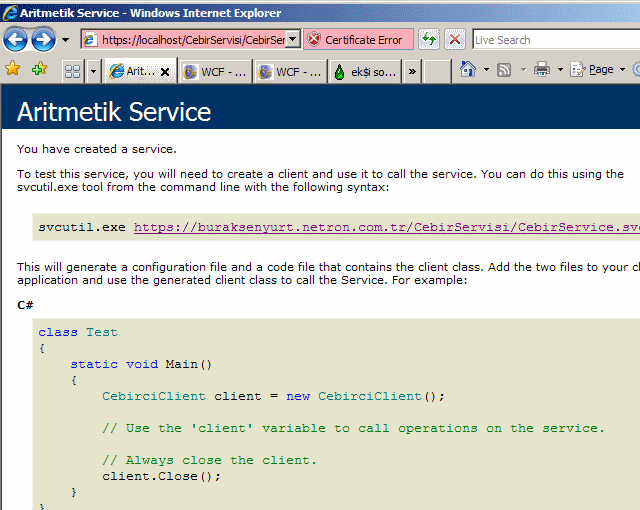Expand the Page menu dropdown

(x=601, y=70)
